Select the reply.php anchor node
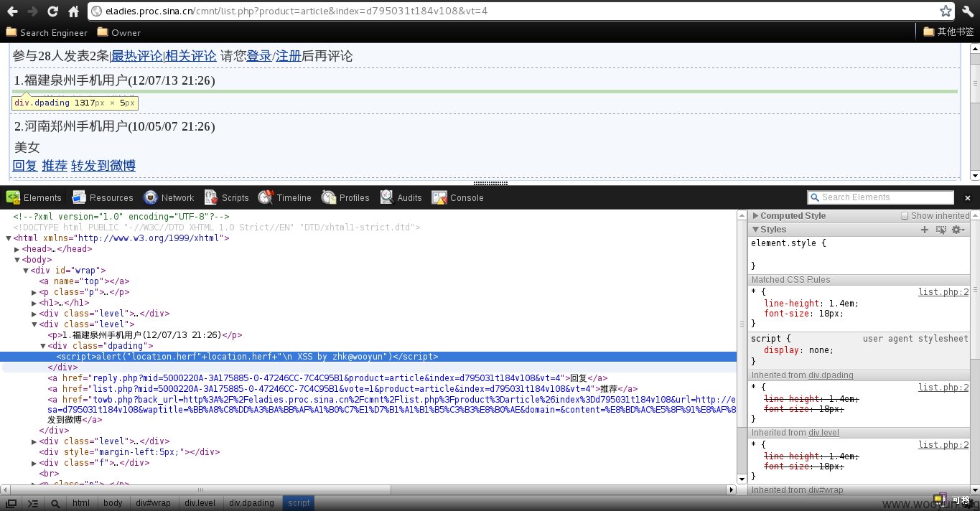980x511 pixels. click(328, 378)
